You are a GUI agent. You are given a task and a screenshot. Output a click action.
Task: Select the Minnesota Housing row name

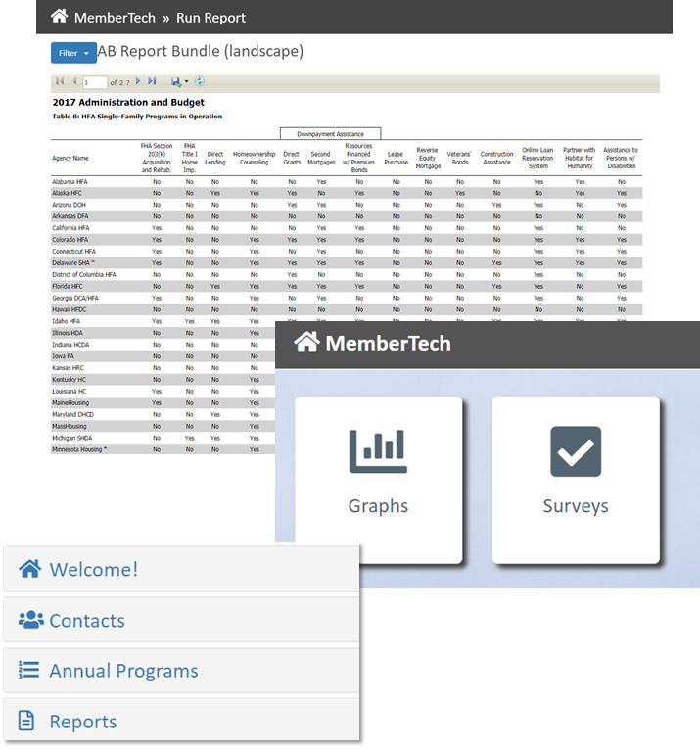point(79,449)
